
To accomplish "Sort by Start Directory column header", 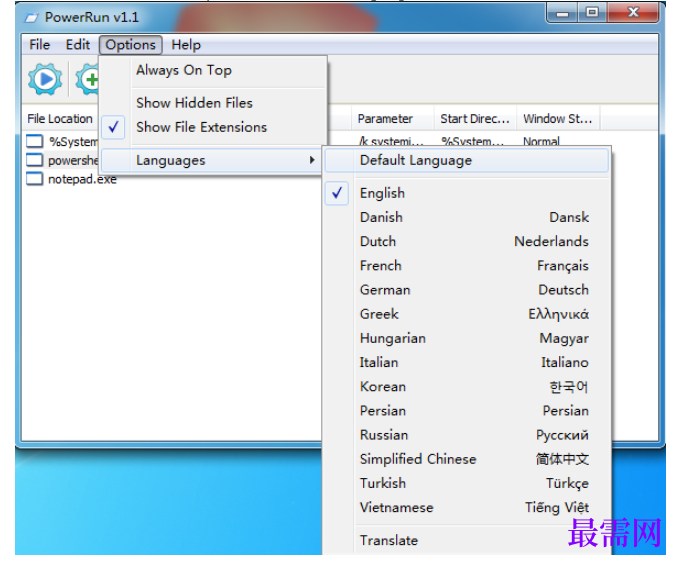I will tap(475, 119).
